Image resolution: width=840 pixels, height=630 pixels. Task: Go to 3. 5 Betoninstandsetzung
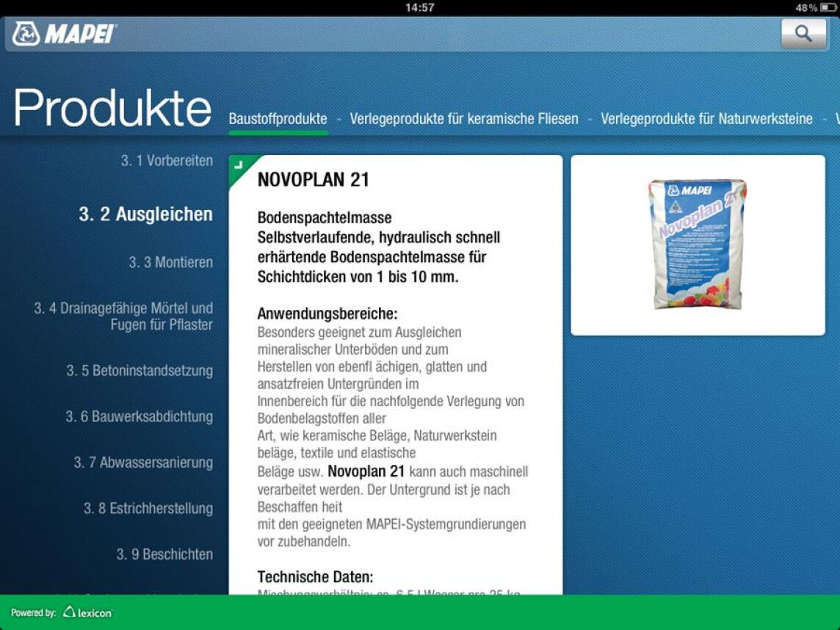(x=140, y=370)
